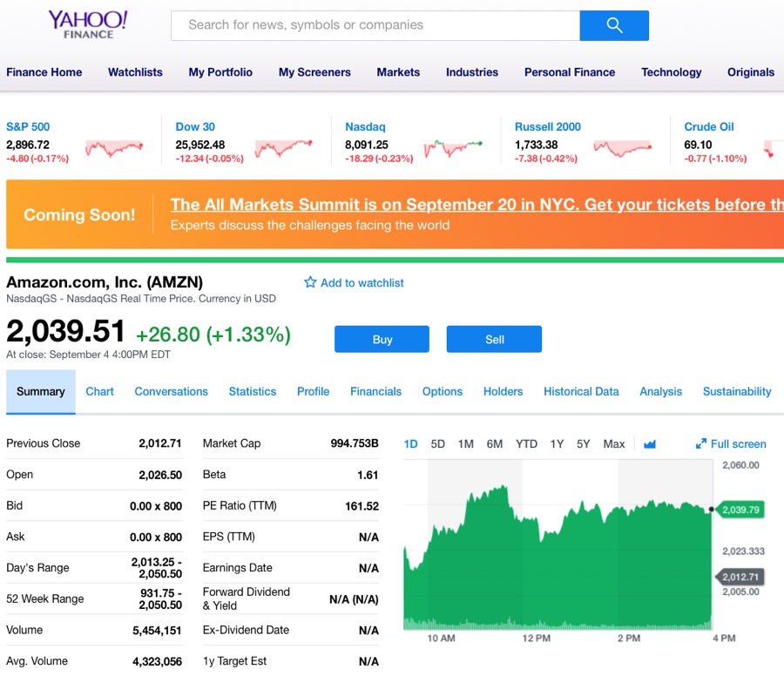Click the Sell button
Image resolution: width=784 pixels, height=676 pixels.
(494, 339)
